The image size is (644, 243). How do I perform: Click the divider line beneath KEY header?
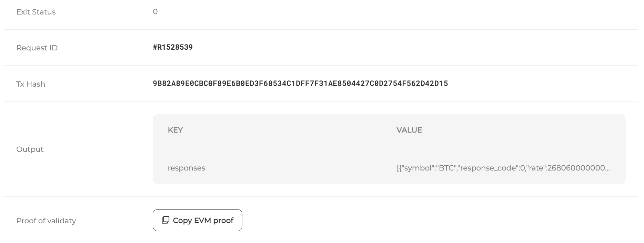(x=389, y=147)
